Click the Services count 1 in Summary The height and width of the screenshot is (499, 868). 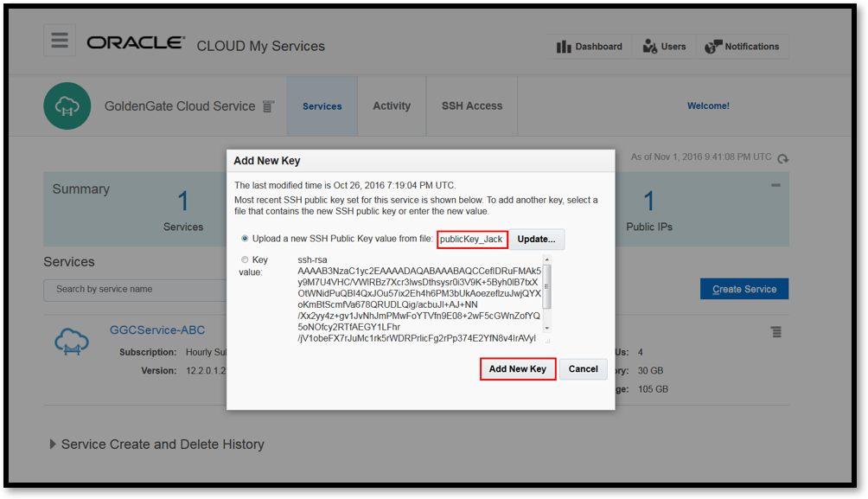coord(183,201)
